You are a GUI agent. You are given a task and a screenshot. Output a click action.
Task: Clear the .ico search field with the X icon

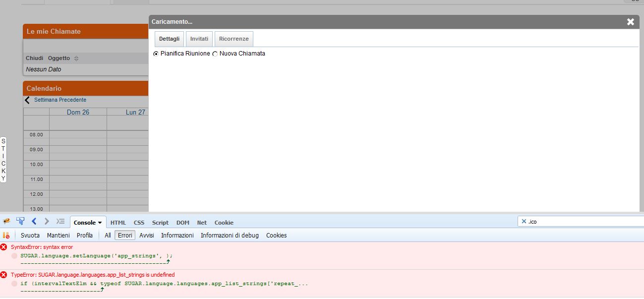tap(524, 221)
